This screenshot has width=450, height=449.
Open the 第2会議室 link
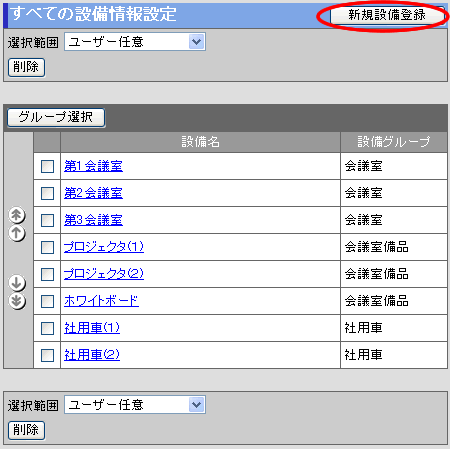[x=93, y=193]
